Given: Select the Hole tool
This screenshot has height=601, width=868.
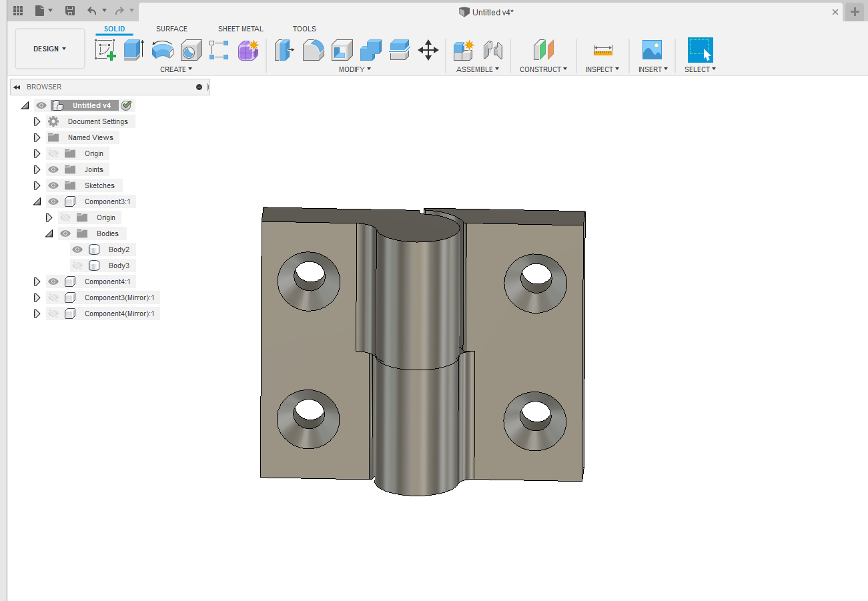Looking at the screenshot, I should 191,50.
